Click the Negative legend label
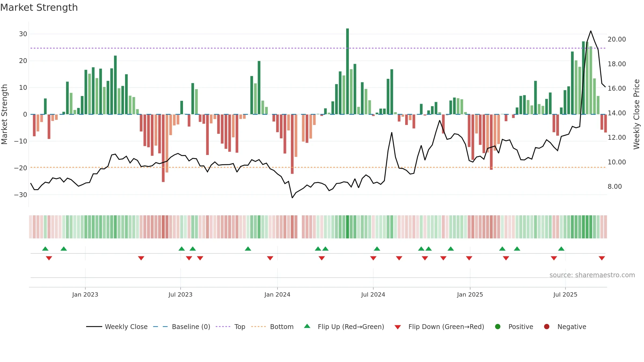 [572, 327]
